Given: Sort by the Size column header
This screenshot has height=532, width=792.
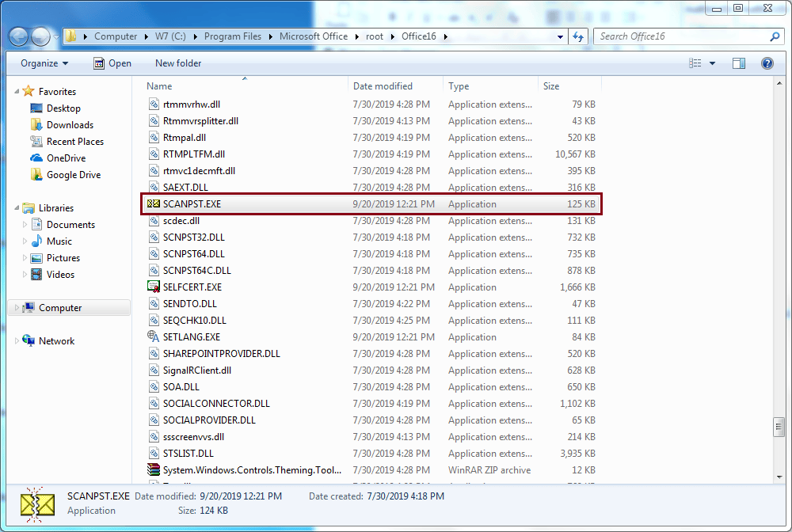Looking at the screenshot, I should 569,86.
